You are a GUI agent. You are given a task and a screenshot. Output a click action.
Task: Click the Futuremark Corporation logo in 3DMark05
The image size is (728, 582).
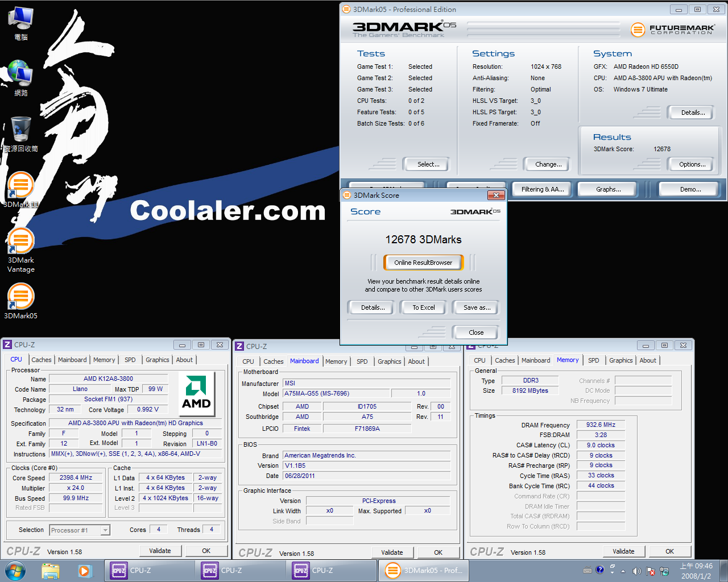(x=673, y=29)
